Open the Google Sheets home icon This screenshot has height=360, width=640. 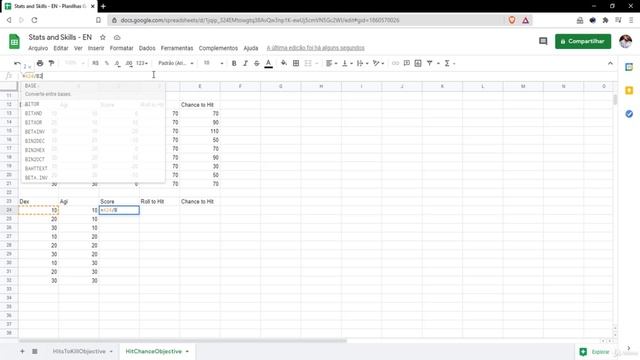14,42
